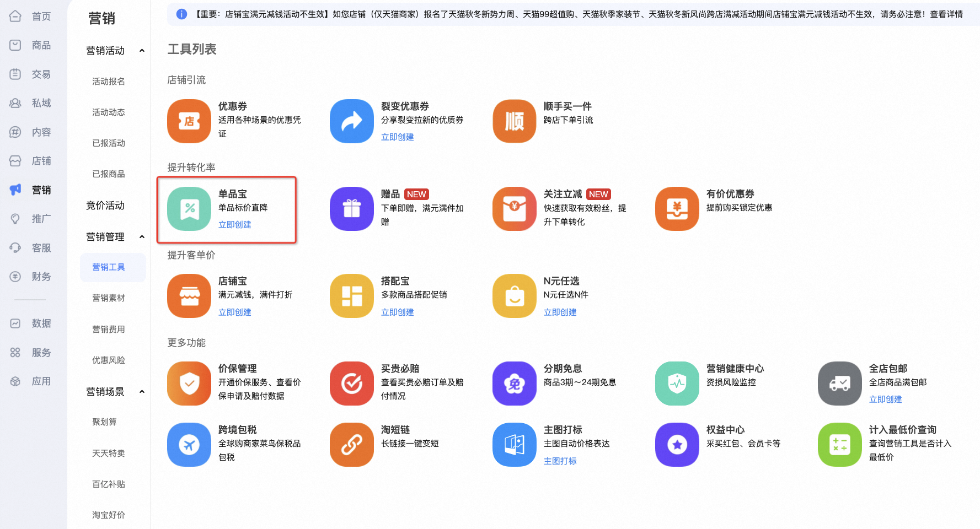This screenshot has width=980, height=529.
Task: Click the 优惠券 coupon tool icon
Action: (x=189, y=121)
